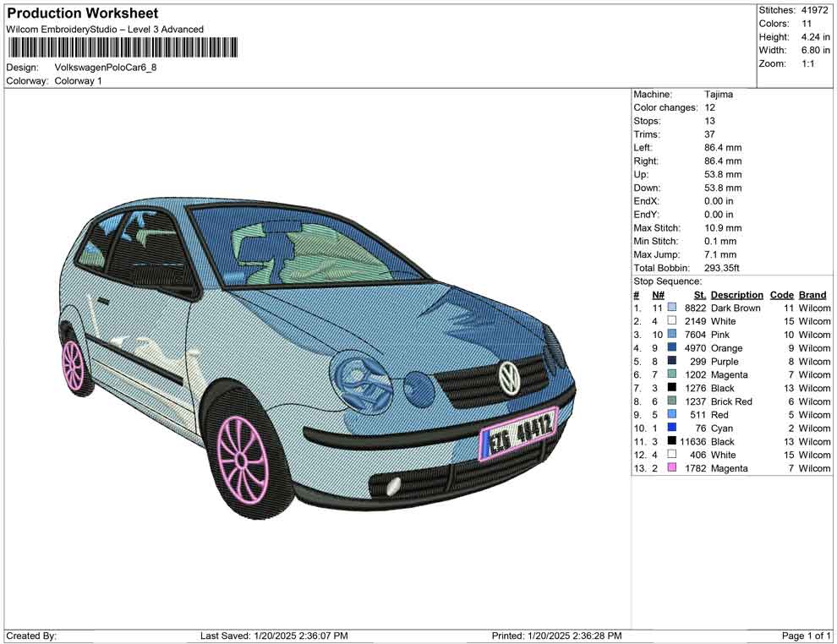
Task: Select the Purple color chip for stop 5
Action: pos(670,361)
